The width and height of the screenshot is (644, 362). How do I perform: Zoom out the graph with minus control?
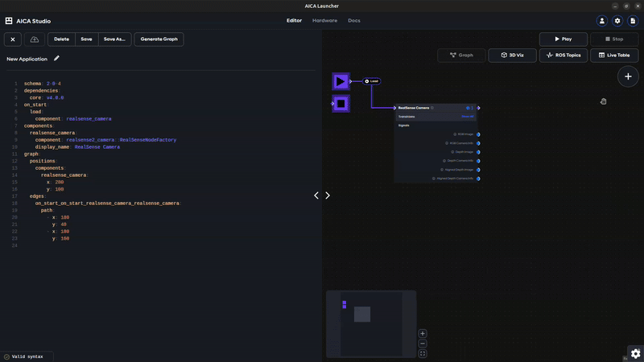423,343
